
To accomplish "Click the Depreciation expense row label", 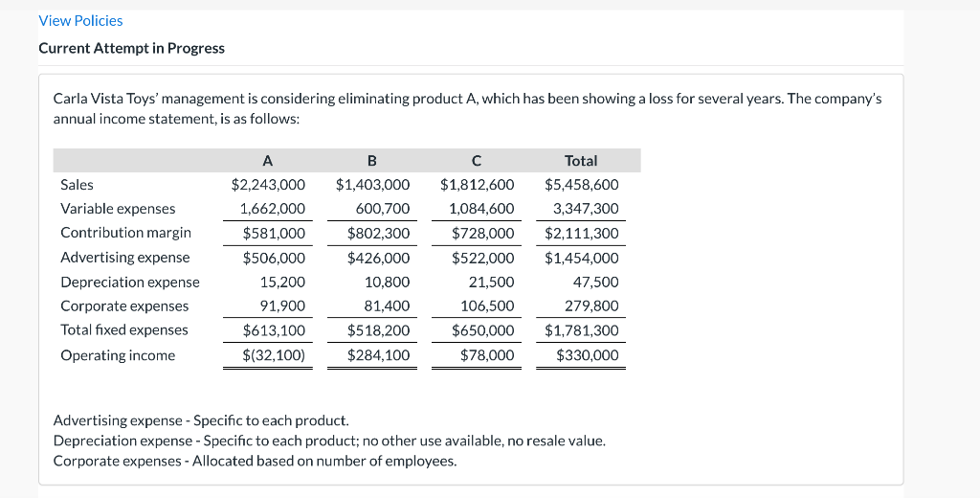I will [x=129, y=283].
